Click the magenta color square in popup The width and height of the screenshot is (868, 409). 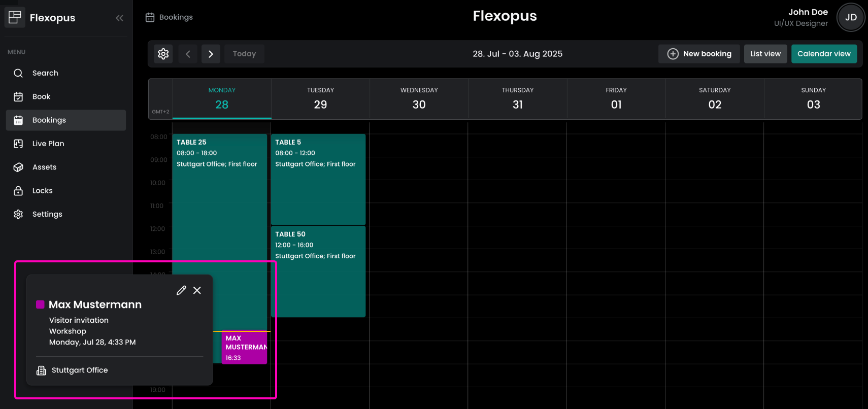40,304
